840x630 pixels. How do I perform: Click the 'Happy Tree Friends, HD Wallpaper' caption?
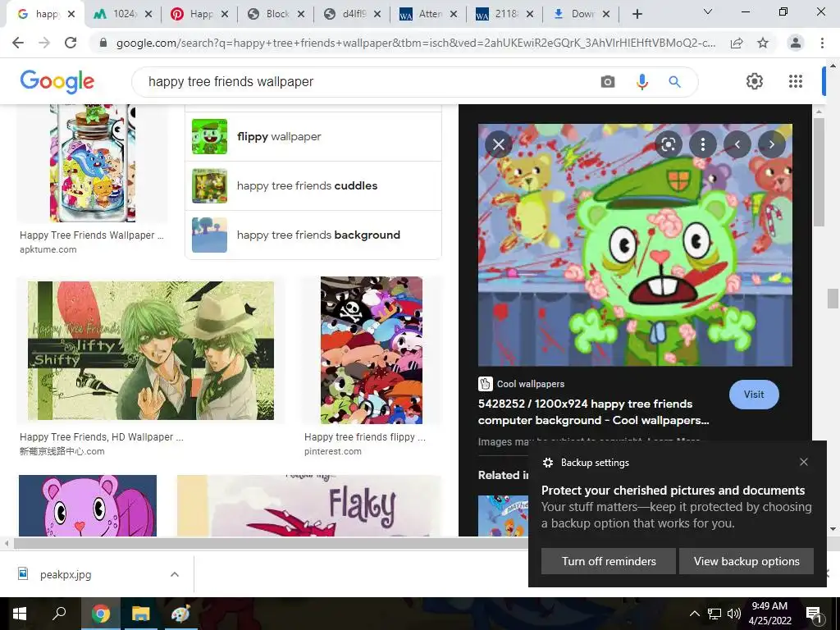101,436
